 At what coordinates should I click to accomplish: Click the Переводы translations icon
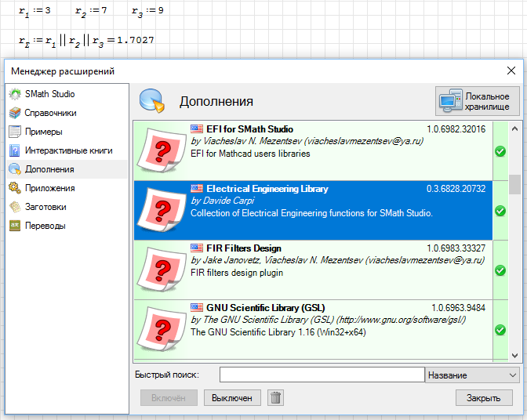(14, 226)
